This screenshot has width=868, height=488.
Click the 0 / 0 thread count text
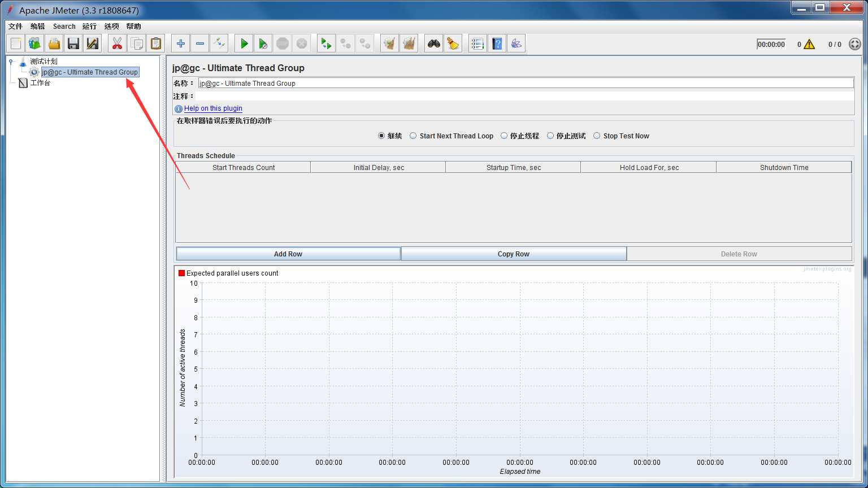[x=835, y=44]
